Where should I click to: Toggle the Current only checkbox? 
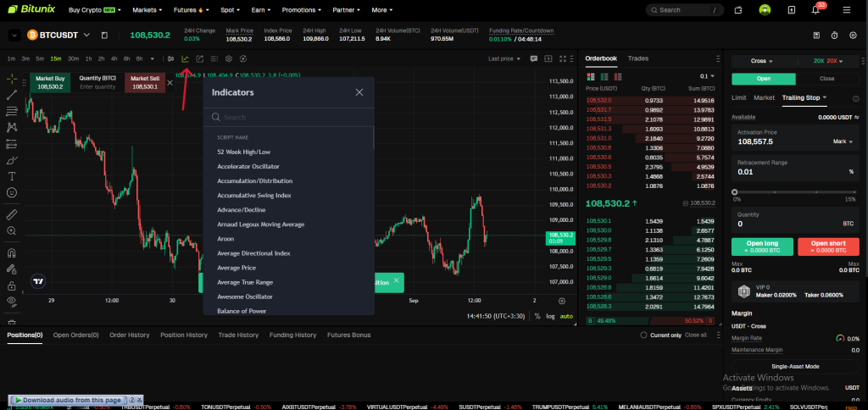click(x=643, y=335)
